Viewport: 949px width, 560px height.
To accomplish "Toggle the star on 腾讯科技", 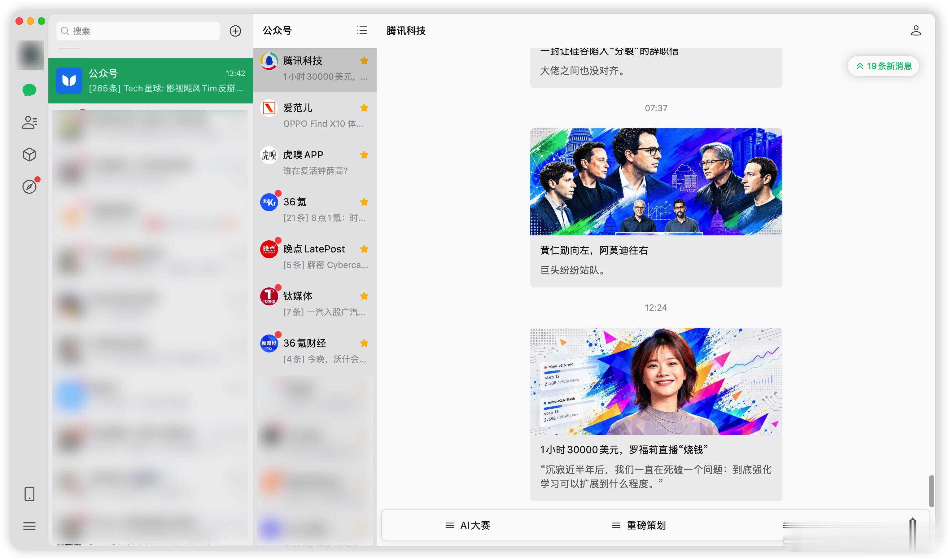I will (364, 61).
